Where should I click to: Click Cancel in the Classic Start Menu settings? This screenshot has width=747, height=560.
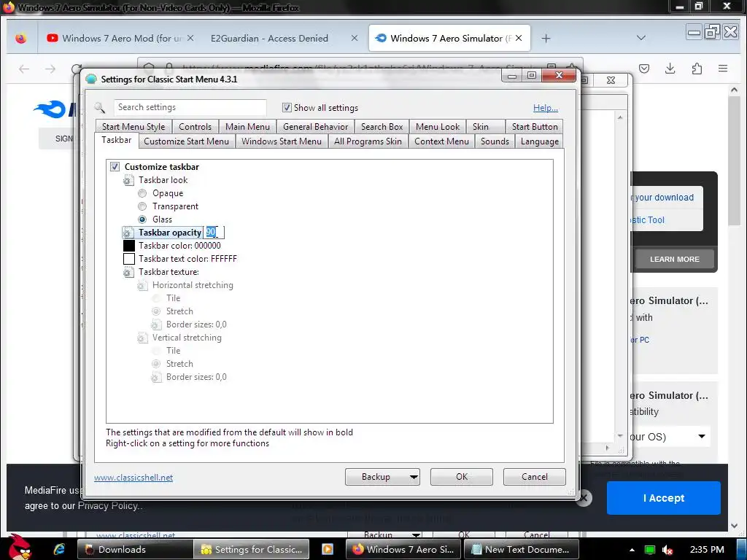[x=535, y=477]
